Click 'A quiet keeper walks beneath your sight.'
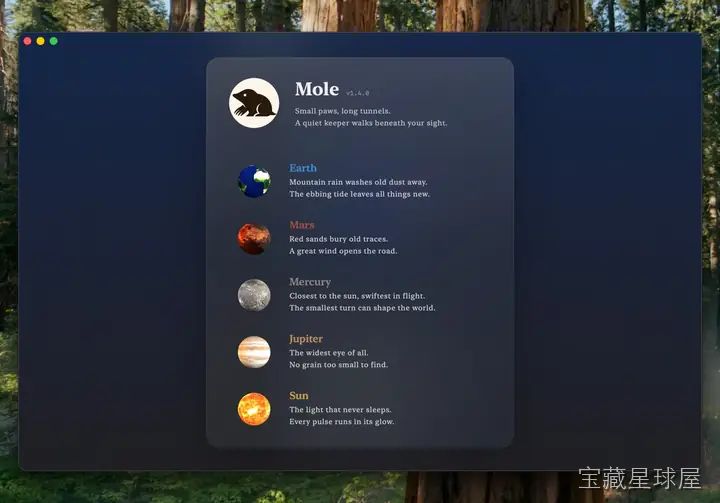Screen dimensions: 720x503 click(x=371, y=123)
